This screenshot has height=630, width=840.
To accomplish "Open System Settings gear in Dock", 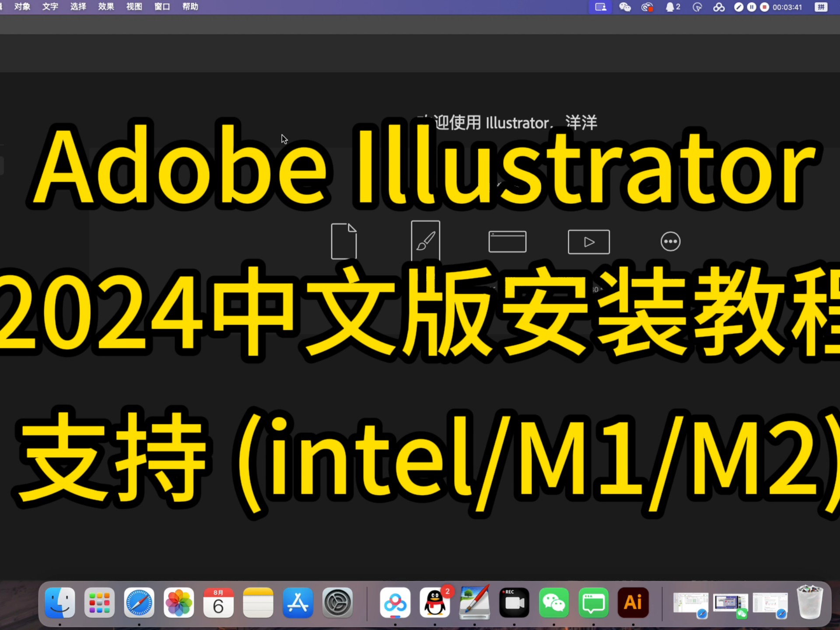I will pos(337,602).
